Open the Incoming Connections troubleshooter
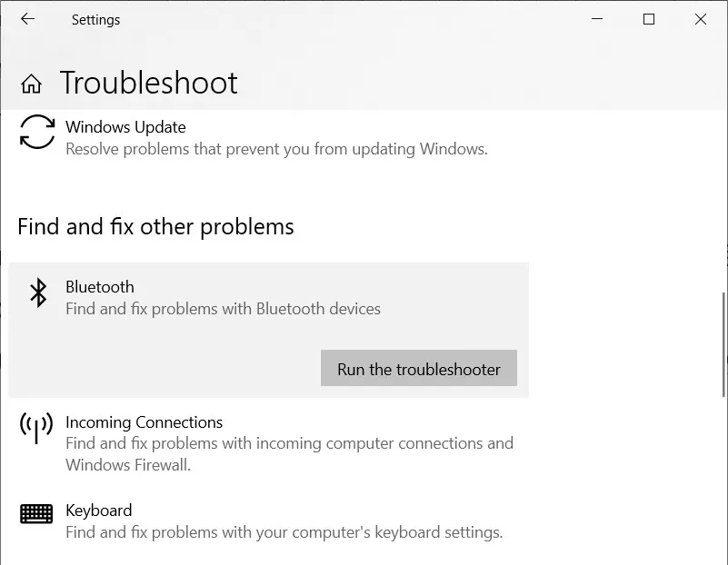The height and width of the screenshot is (565, 728). [x=144, y=422]
